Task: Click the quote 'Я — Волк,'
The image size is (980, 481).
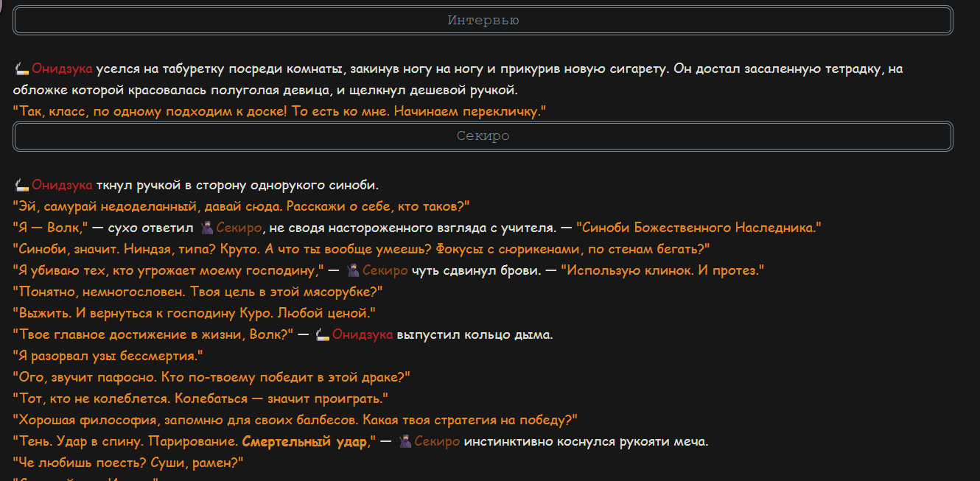Action: click(x=52, y=228)
